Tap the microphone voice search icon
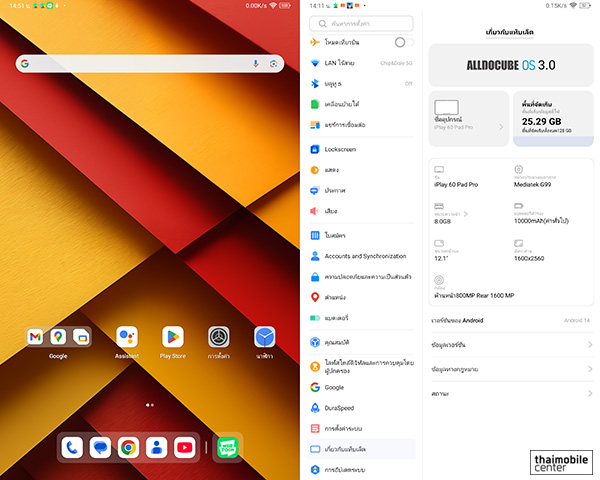 click(256, 64)
